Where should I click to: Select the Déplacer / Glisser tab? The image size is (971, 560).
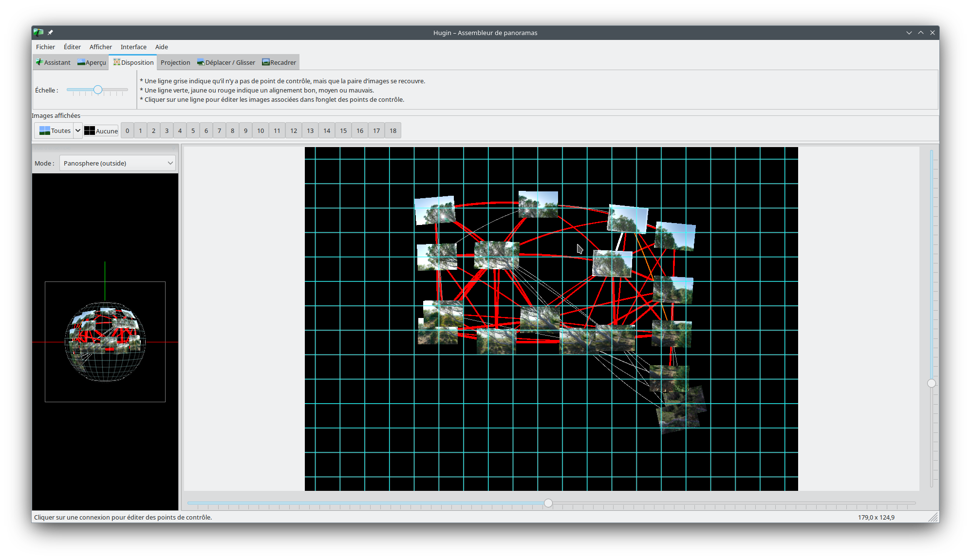[226, 62]
